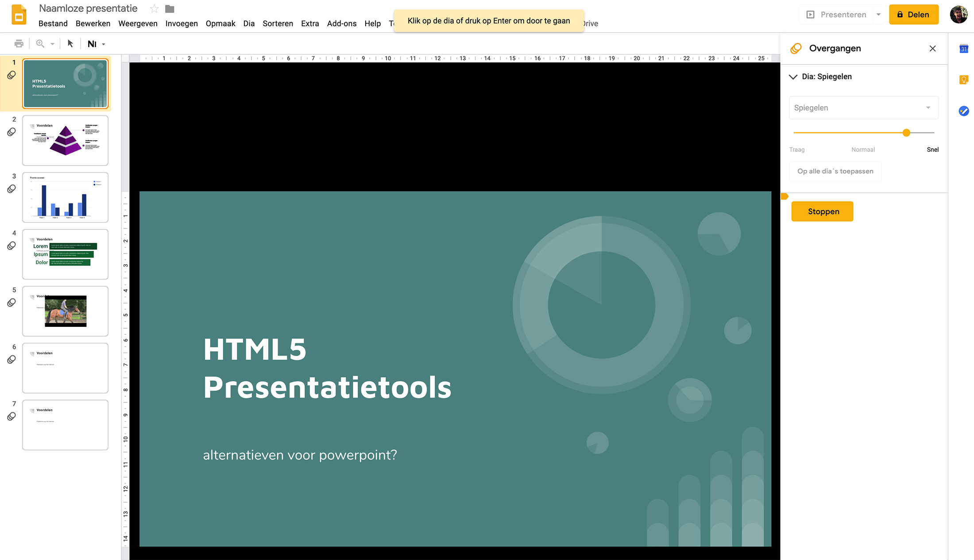The height and width of the screenshot is (560, 974).
Task: Collapse the Dia: Spiegelen section
Action: (x=793, y=77)
